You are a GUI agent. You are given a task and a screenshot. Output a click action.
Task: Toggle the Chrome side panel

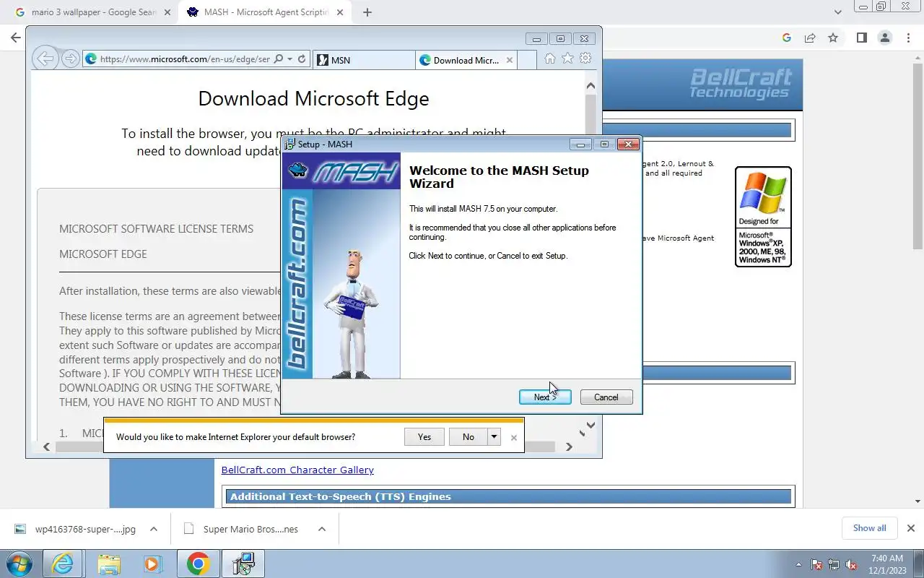pos(861,38)
